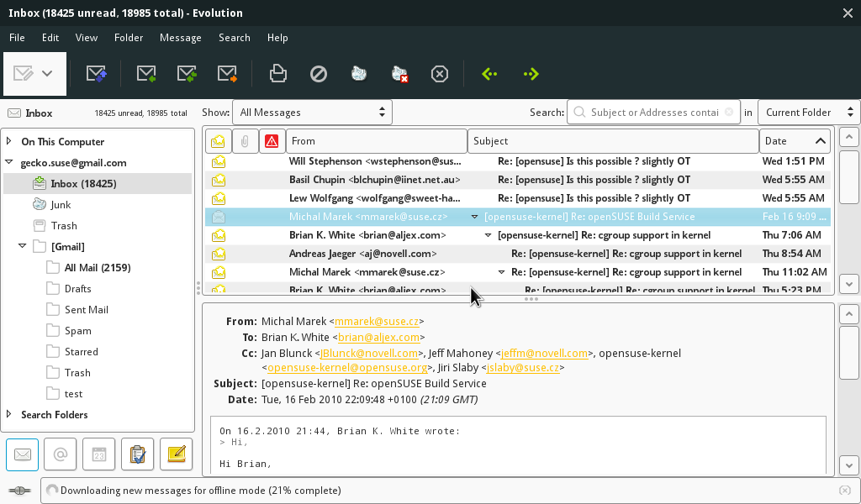
Task: Click the Delete message (circle slash) icon
Action: 319,73
